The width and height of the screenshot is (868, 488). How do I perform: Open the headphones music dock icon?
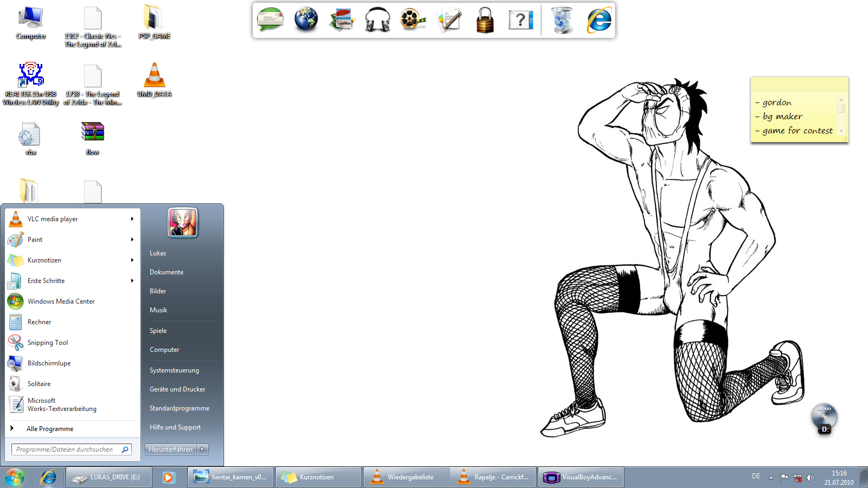click(378, 20)
